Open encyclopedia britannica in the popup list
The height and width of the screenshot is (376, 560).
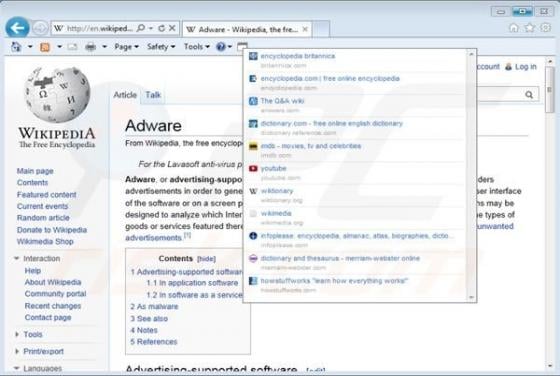[x=298, y=56]
